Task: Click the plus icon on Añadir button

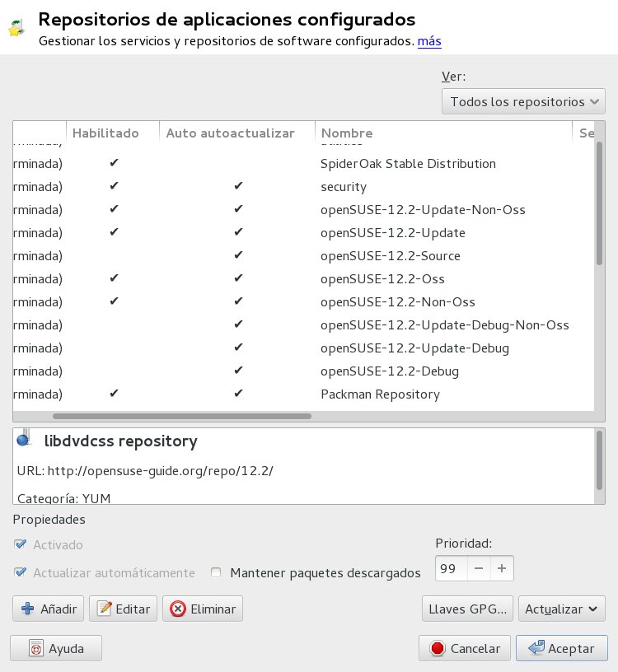Action: (27, 609)
